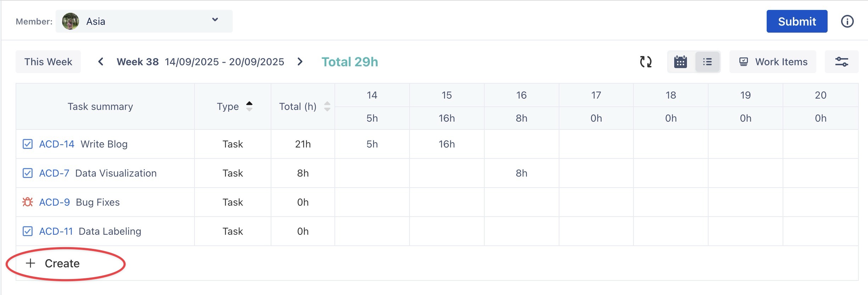
Task: Click the refresh/sync timesheet icon
Action: (646, 62)
